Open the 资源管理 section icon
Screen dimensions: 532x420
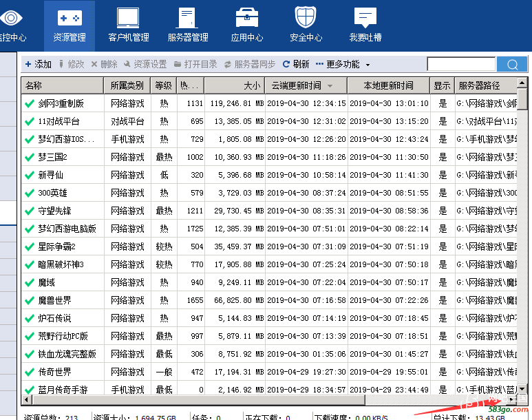tap(70, 18)
